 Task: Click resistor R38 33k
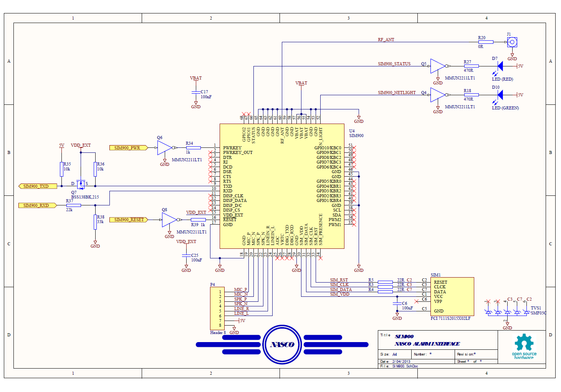[95, 222]
